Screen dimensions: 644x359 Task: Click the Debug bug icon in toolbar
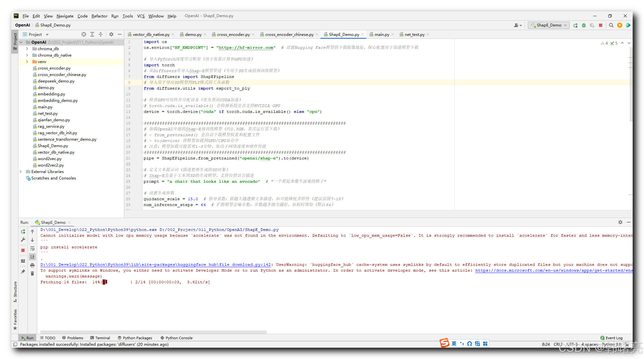(x=584, y=25)
